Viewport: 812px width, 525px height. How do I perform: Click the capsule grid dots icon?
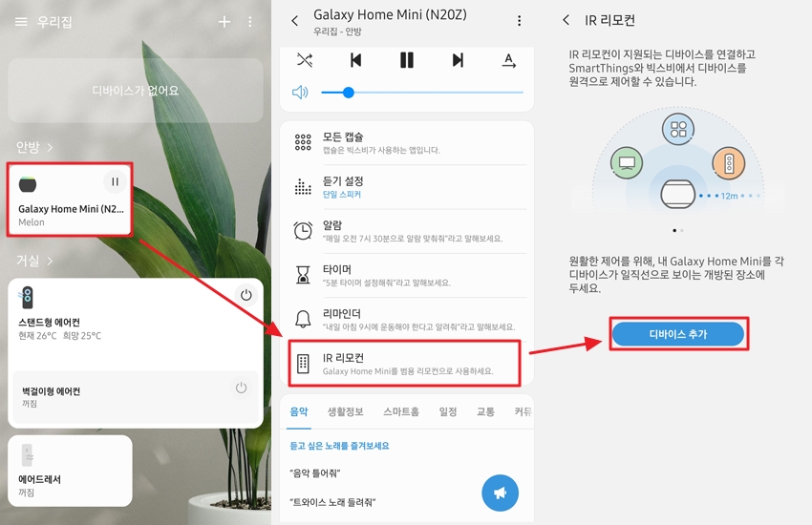click(x=303, y=142)
